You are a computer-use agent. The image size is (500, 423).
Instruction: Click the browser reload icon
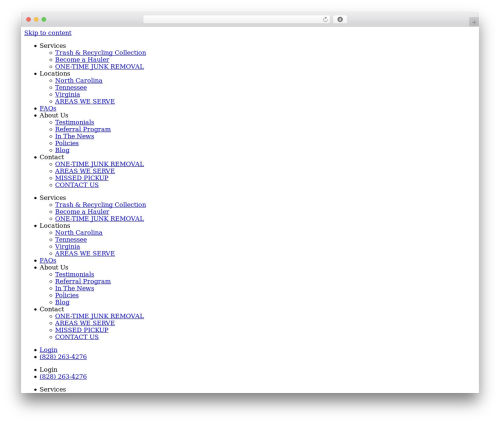pos(325,19)
